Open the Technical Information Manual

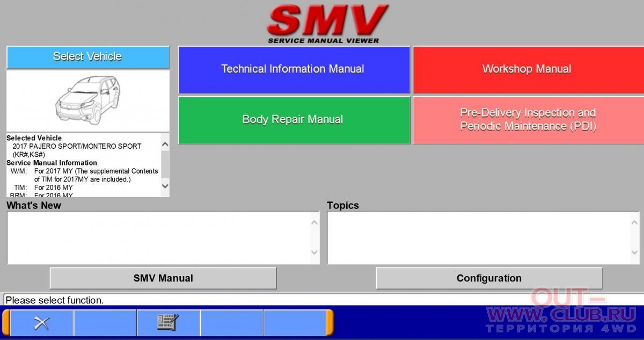tap(294, 69)
